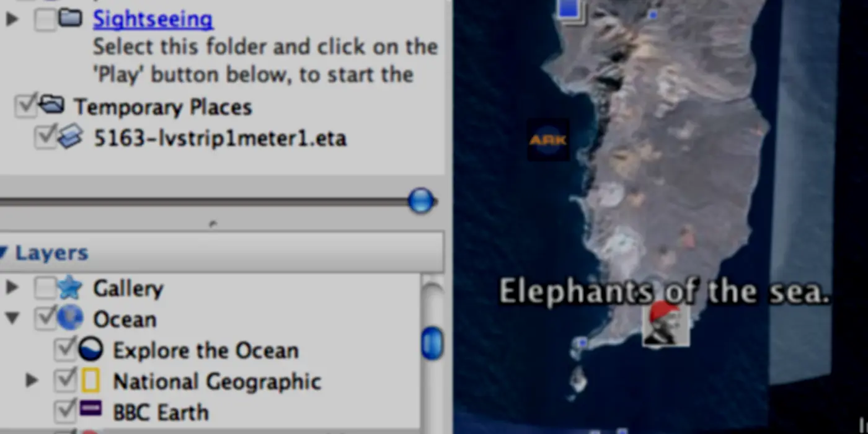This screenshot has height=434, width=868.
Task: Click the Temporary Places folder icon
Action: pyautogui.click(x=51, y=105)
